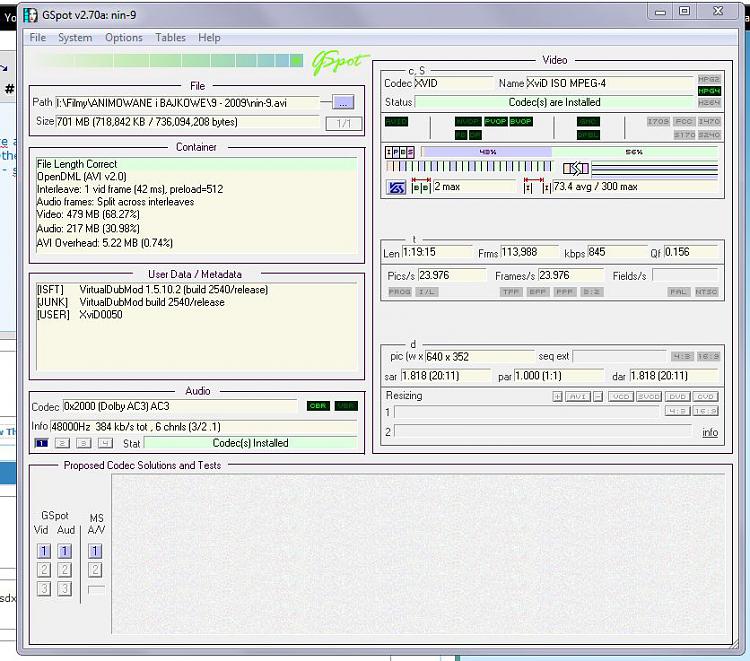
Task: Click GSpot Aud test button 1
Action: 65,551
